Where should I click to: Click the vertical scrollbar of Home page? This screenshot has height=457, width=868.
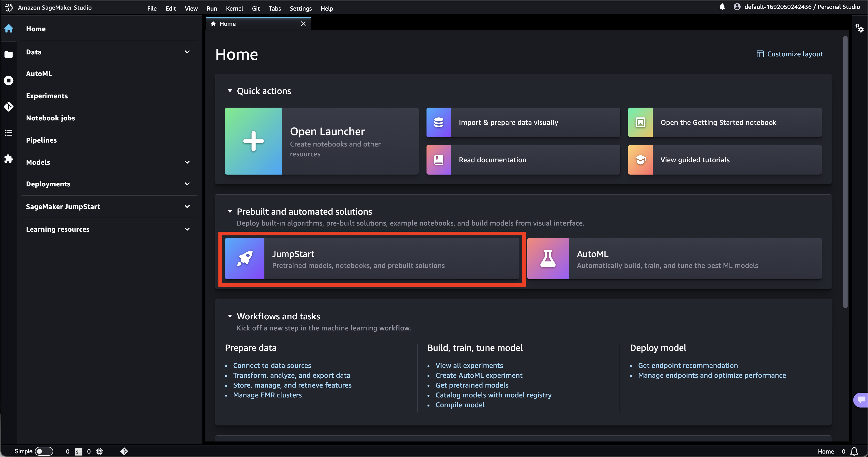click(x=845, y=172)
